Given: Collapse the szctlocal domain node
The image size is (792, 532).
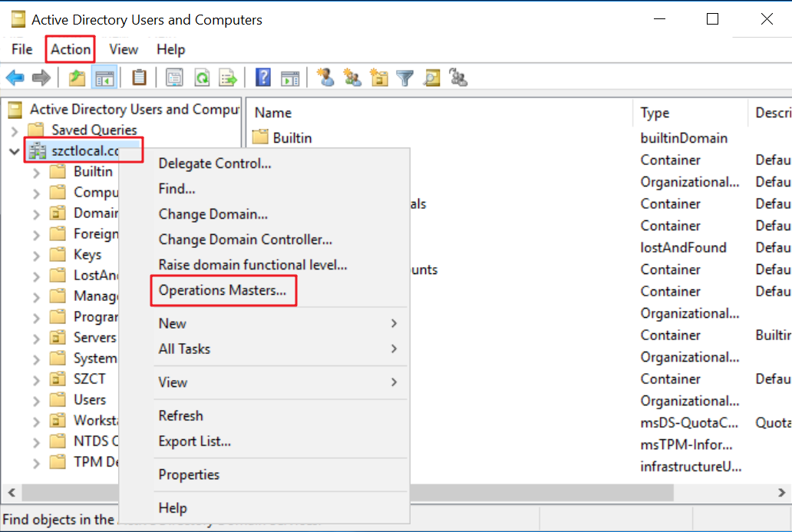Looking at the screenshot, I should point(15,151).
